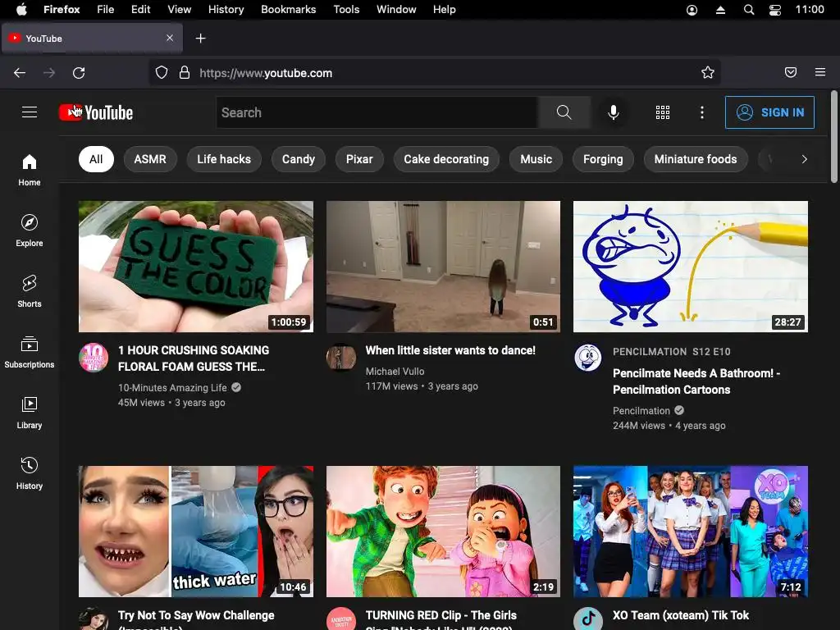Select the YouTube browser tab
This screenshot has width=840, height=630.
coord(92,39)
